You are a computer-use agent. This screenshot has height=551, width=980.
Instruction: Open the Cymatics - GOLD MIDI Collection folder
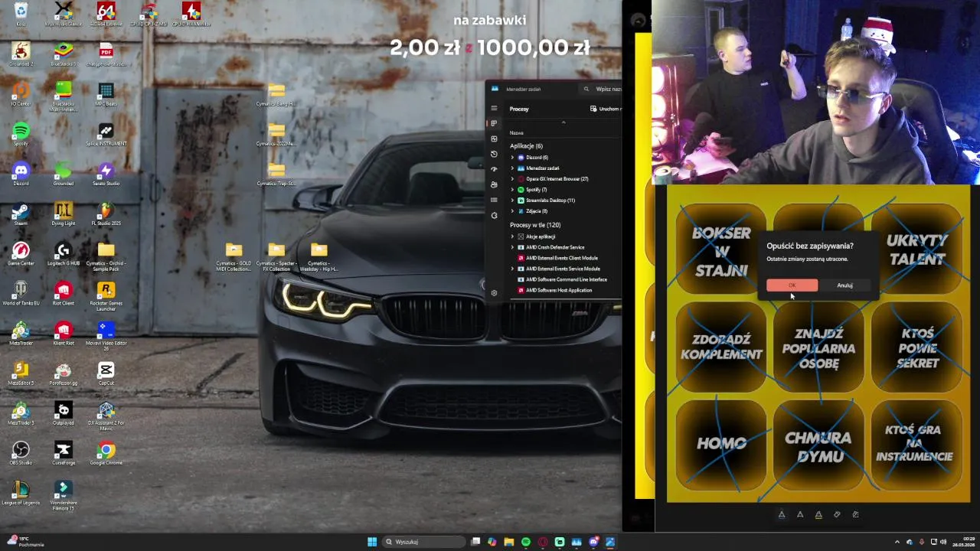(x=234, y=256)
